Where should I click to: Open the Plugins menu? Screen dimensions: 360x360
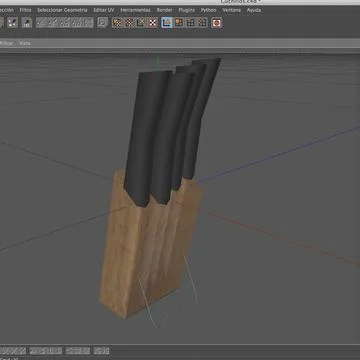pos(187,10)
